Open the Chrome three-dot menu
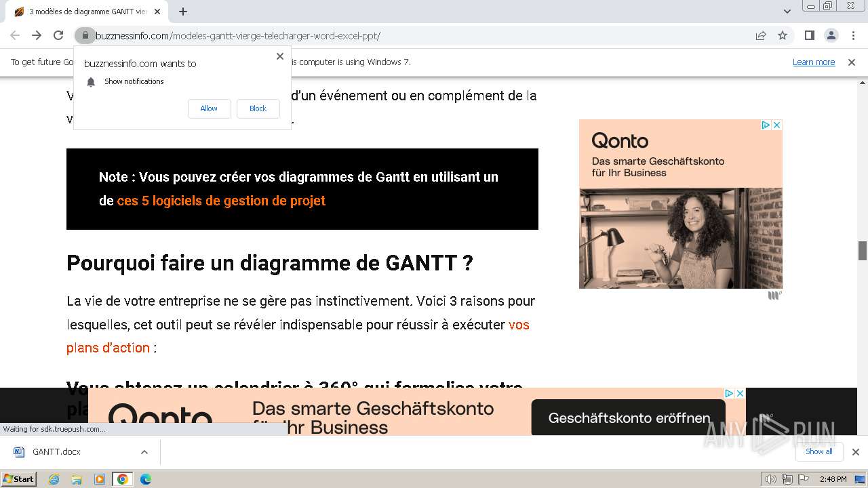Image resolution: width=868 pixels, height=488 pixels. [853, 35]
